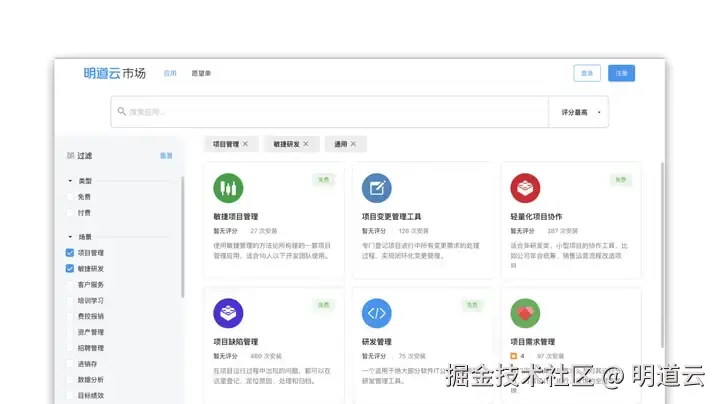This screenshot has height=404, width=720.
Task: Check the 目标绩效 checkbox
Action: click(x=70, y=395)
